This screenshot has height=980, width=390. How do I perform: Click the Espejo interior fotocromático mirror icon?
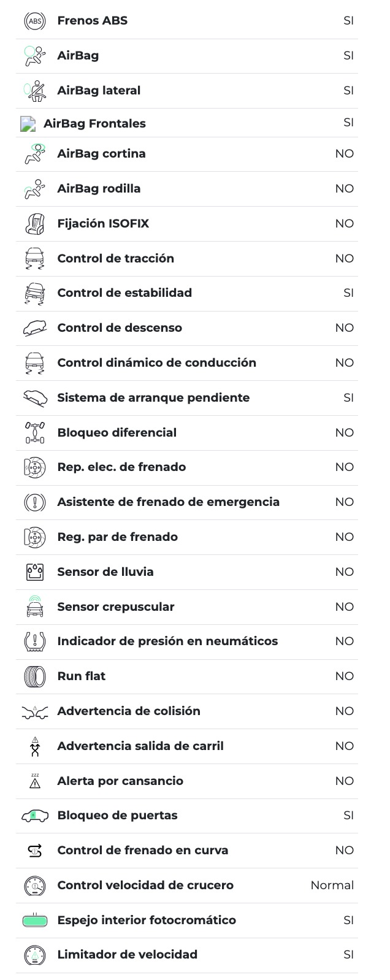[x=34, y=921]
